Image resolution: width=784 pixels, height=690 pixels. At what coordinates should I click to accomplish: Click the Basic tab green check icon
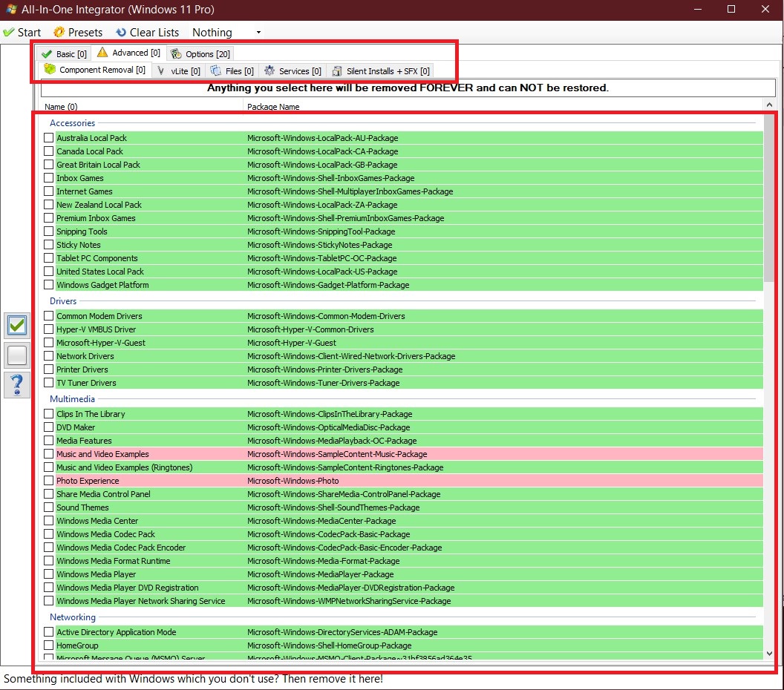pos(47,54)
